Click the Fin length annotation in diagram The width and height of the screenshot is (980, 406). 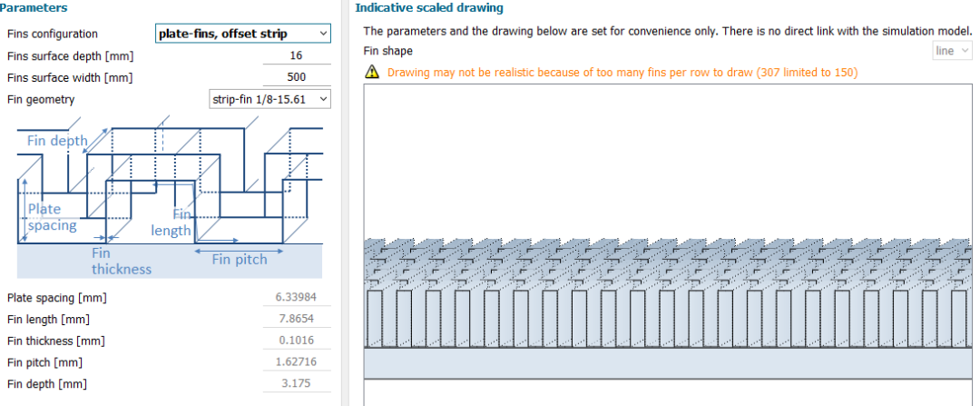click(171, 223)
